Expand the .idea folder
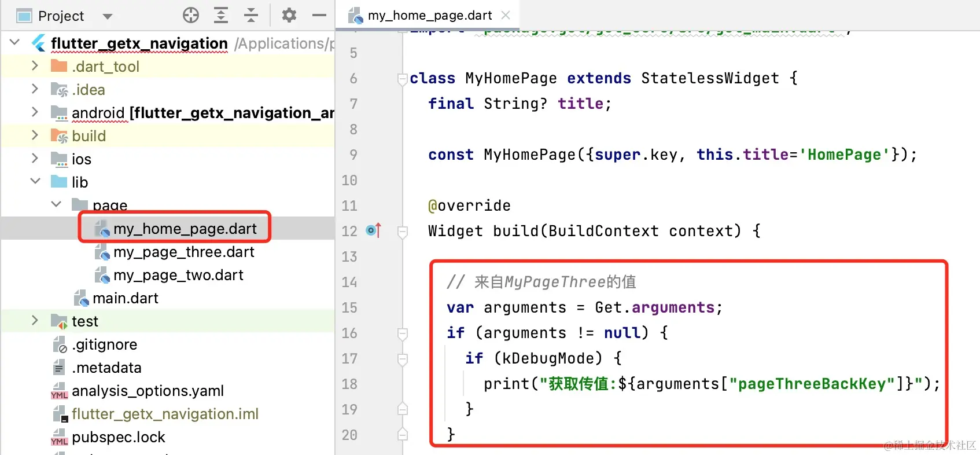 point(35,89)
